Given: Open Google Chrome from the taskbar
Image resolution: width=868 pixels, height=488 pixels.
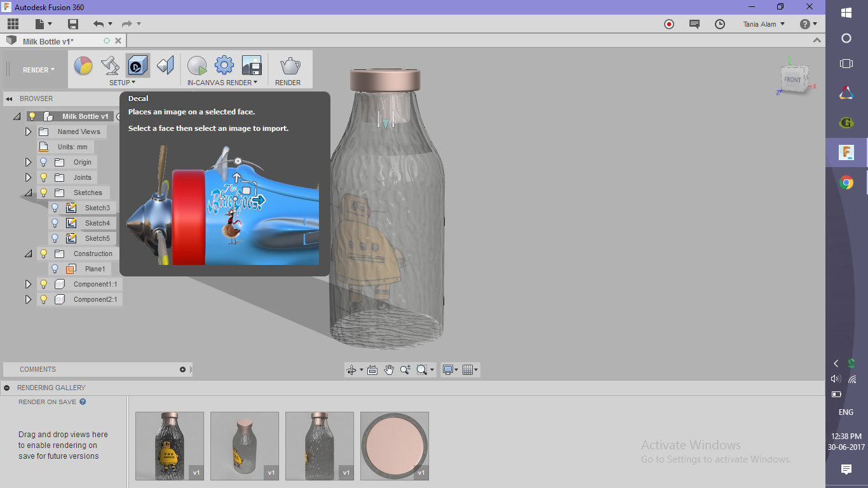Looking at the screenshot, I should 846,183.
